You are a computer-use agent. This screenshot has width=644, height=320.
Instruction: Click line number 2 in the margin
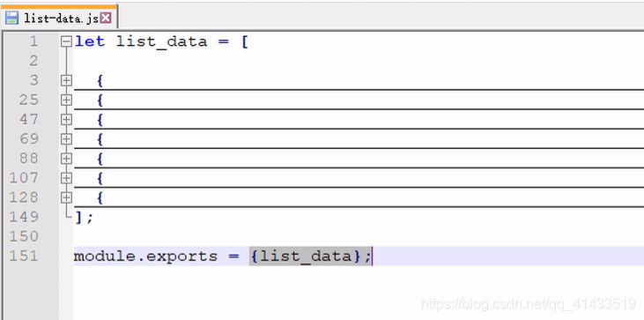point(33,61)
